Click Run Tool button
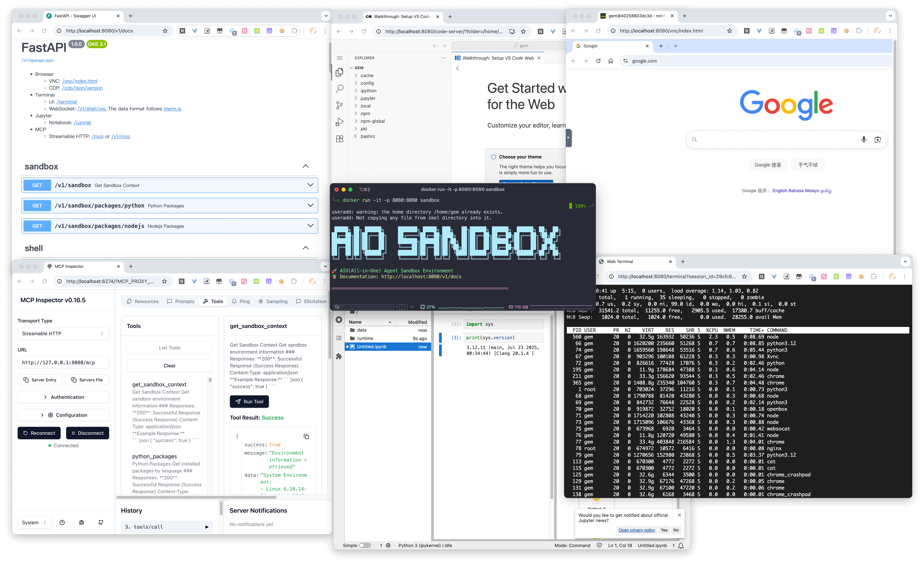This screenshot has height=564, width=924. tap(249, 402)
